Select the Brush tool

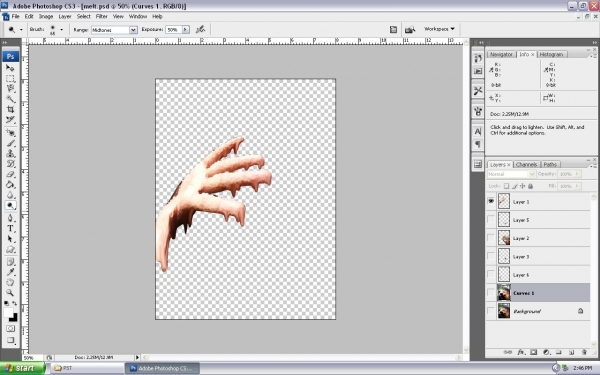pyautogui.click(x=10, y=143)
